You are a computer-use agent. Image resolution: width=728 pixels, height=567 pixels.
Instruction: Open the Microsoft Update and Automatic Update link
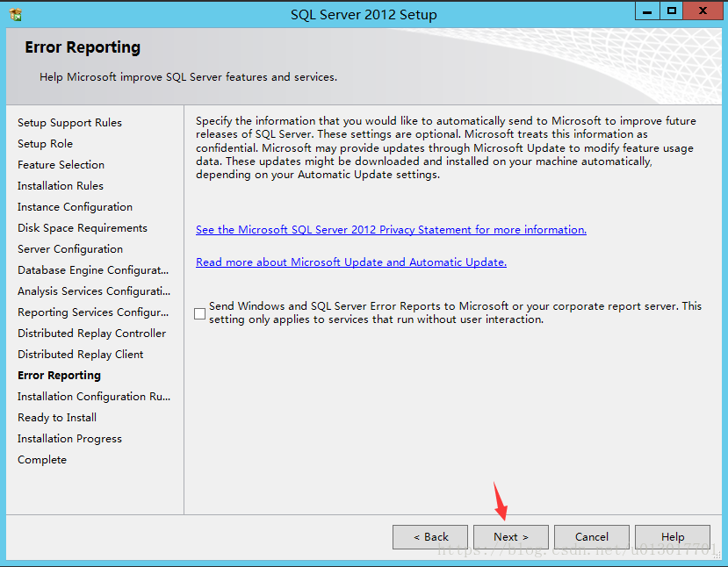point(351,262)
